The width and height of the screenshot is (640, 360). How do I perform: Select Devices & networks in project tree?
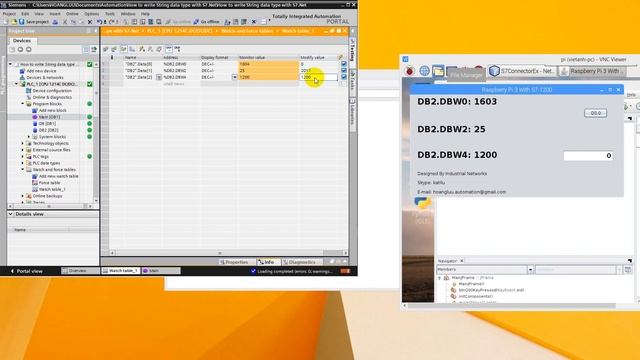45,78
